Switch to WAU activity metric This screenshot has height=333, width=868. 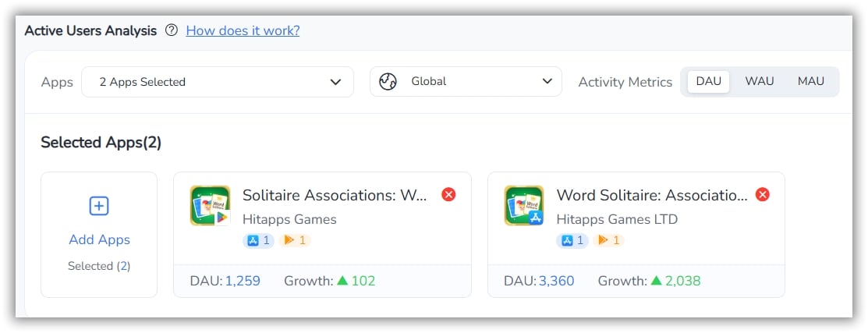[759, 81]
